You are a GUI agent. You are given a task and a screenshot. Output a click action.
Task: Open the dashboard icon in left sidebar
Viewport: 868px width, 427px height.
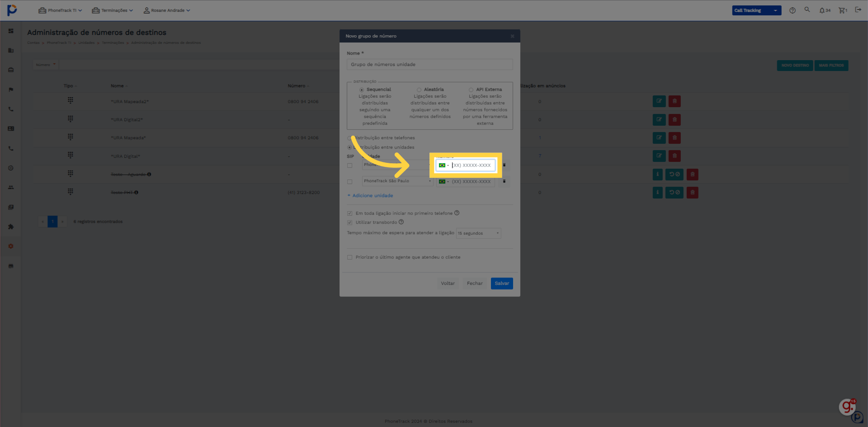pyautogui.click(x=11, y=31)
